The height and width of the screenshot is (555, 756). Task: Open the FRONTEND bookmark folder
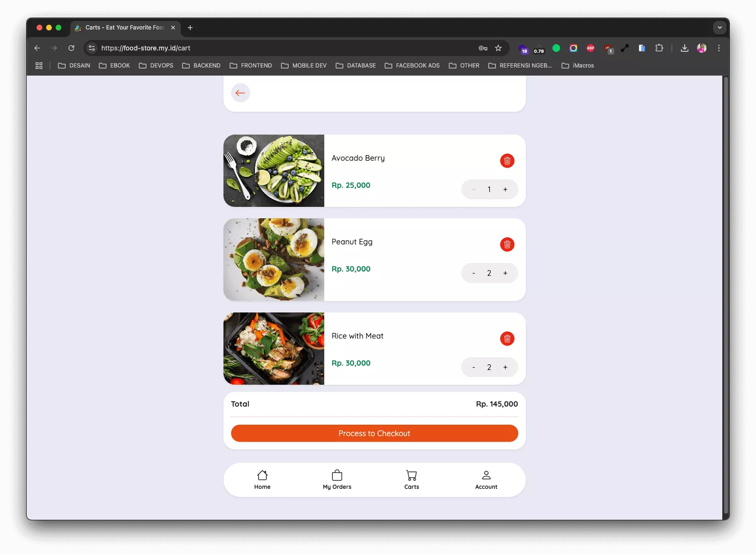point(251,66)
